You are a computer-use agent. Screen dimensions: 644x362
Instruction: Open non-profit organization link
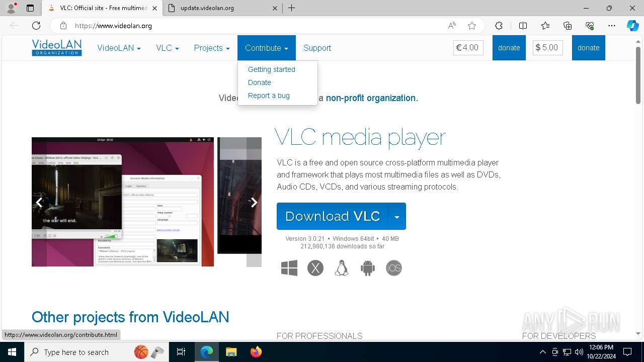(372, 98)
